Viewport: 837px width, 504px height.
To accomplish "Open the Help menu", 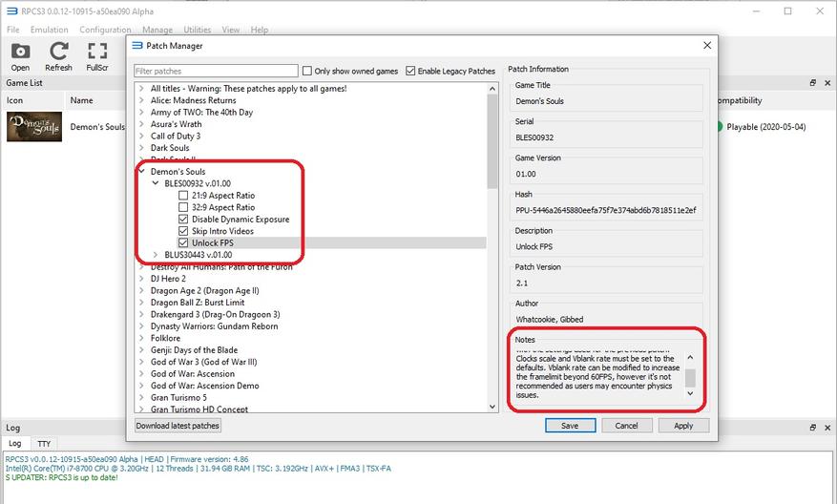I will click(260, 30).
